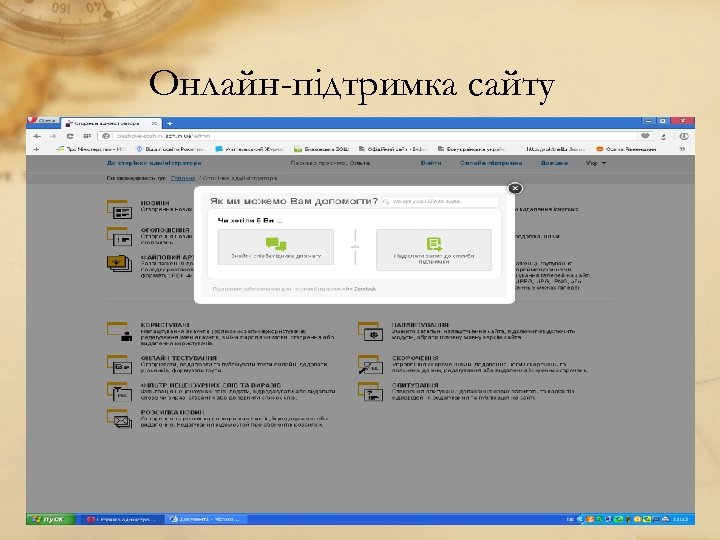
Task: Click the printer icon in system tray
Action: [x=665, y=519]
